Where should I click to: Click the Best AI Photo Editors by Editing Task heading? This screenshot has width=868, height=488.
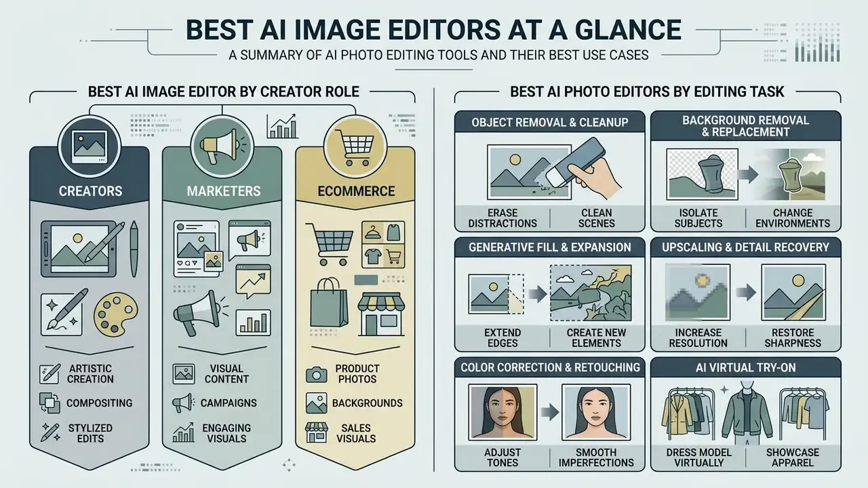648,91
